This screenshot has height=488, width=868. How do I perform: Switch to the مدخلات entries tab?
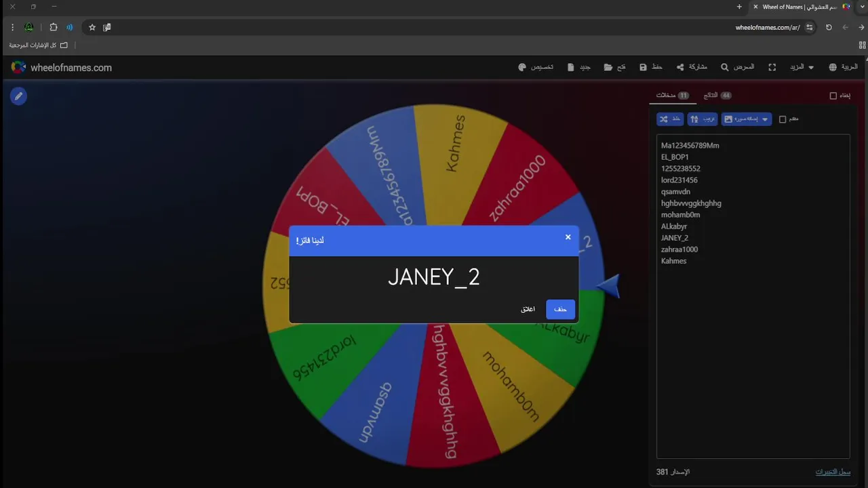point(673,96)
